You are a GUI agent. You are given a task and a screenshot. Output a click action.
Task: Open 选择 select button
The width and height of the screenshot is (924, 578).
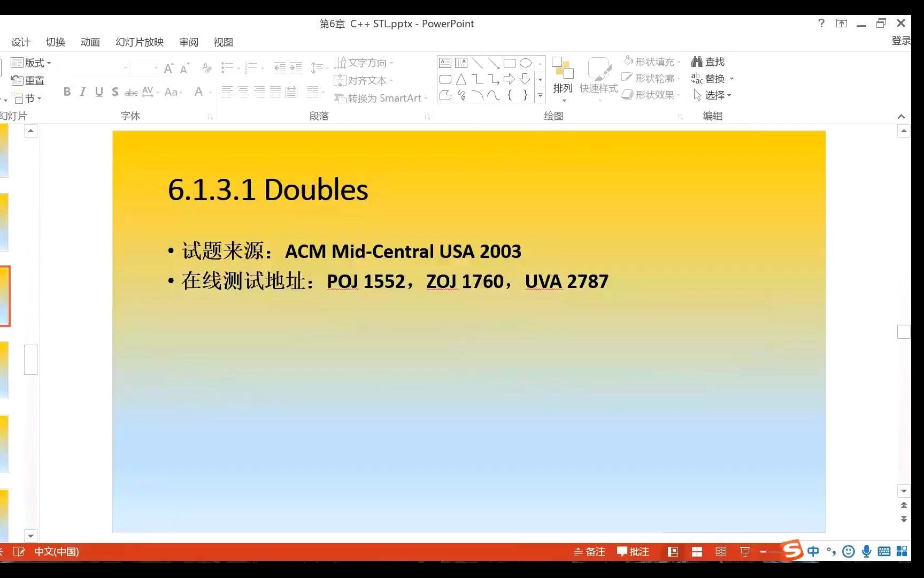(712, 95)
